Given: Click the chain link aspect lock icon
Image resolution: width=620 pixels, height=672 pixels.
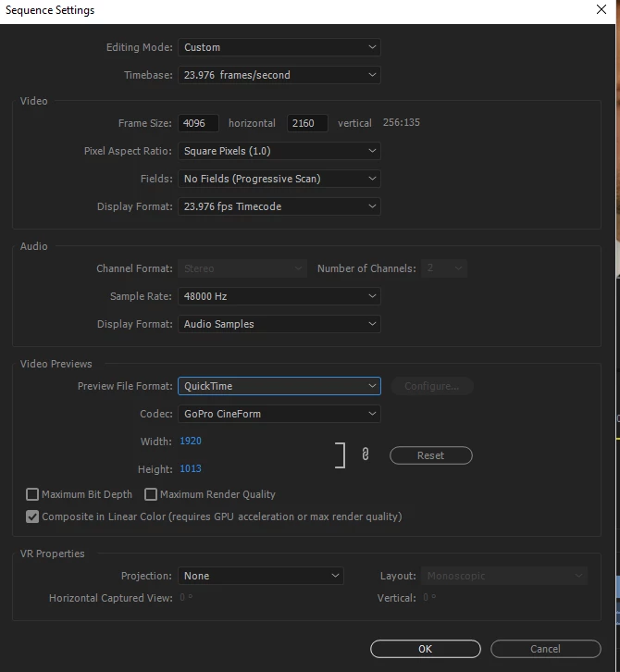Looking at the screenshot, I should coord(365,454).
